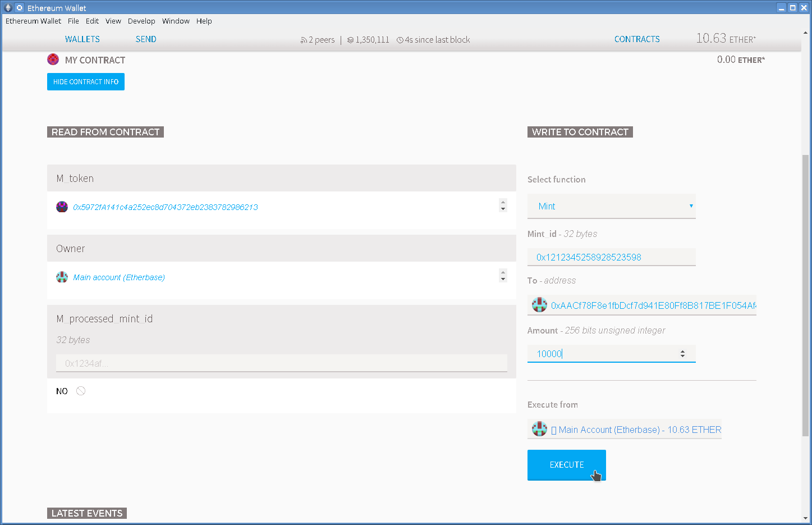Click the up arrow in the M_token row
Image resolution: width=812 pixels, height=525 pixels.
click(x=503, y=202)
